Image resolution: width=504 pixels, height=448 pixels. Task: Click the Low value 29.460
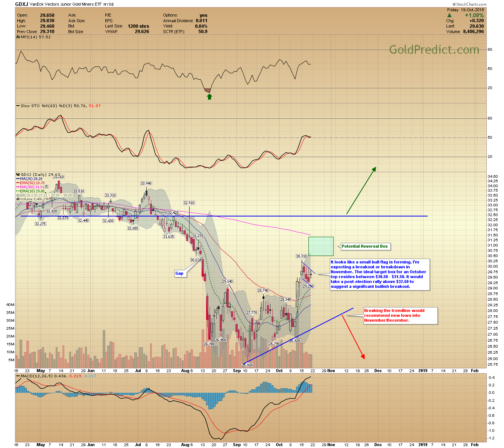pos(47,26)
